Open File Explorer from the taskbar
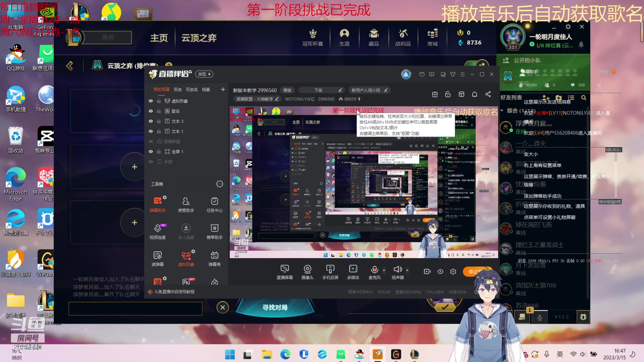 tap(267, 354)
